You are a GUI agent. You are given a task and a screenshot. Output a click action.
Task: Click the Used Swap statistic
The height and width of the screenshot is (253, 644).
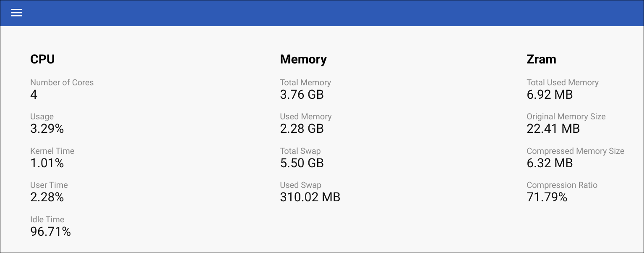[310, 197]
